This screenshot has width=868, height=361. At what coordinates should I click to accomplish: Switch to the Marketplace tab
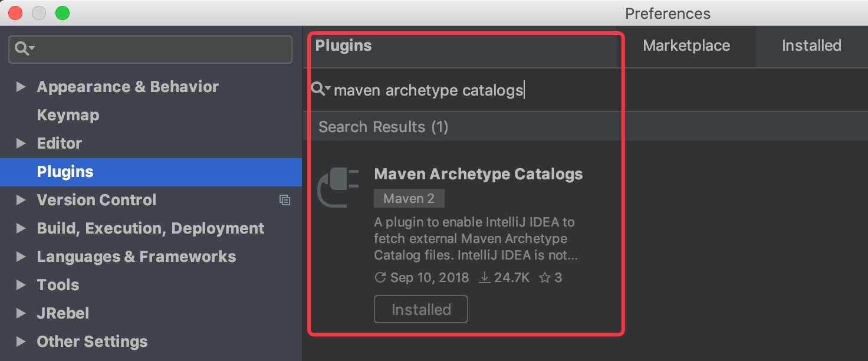686,46
